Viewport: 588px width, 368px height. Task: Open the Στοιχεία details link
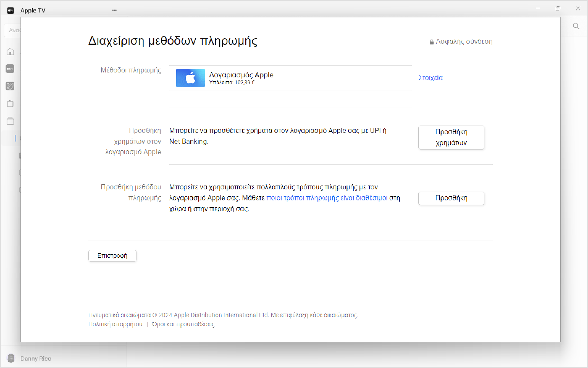pyautogui.click(x=430, y=78)
